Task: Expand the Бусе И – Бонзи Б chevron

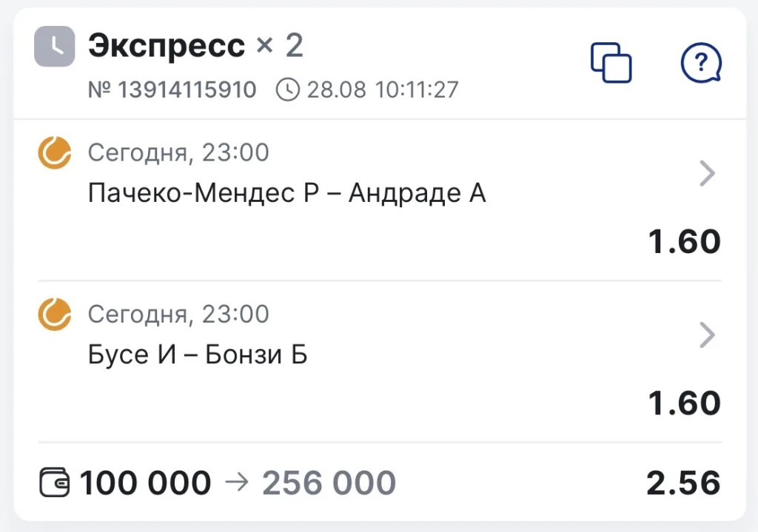Action: pos(707,335)
